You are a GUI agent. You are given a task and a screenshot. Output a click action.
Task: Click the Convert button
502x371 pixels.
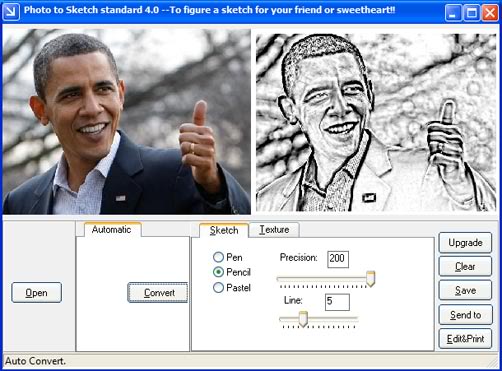[158, 293]
